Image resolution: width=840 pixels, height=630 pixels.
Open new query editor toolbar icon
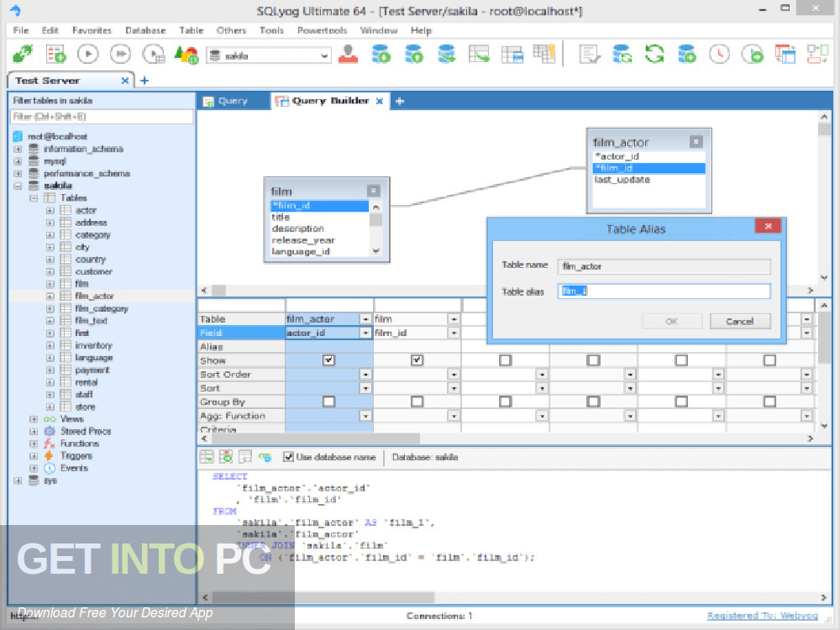[x=55, y=55]
